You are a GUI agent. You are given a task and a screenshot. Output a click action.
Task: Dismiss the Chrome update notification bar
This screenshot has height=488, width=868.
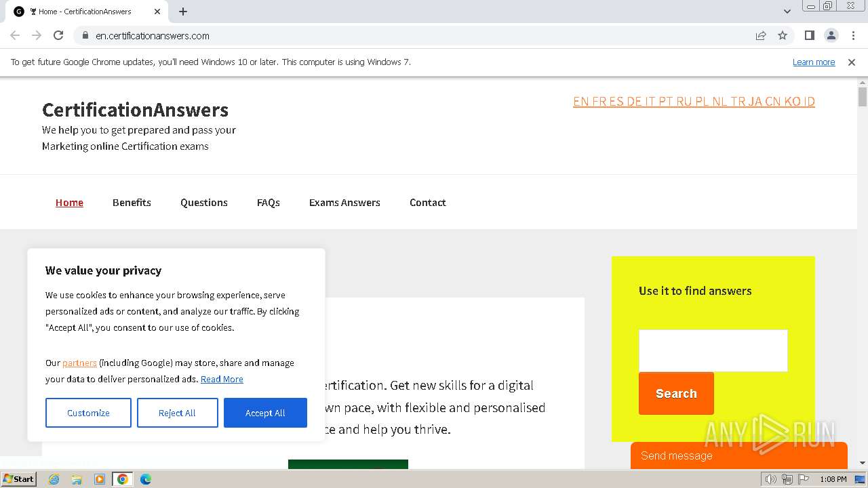(x=852, y=62)
